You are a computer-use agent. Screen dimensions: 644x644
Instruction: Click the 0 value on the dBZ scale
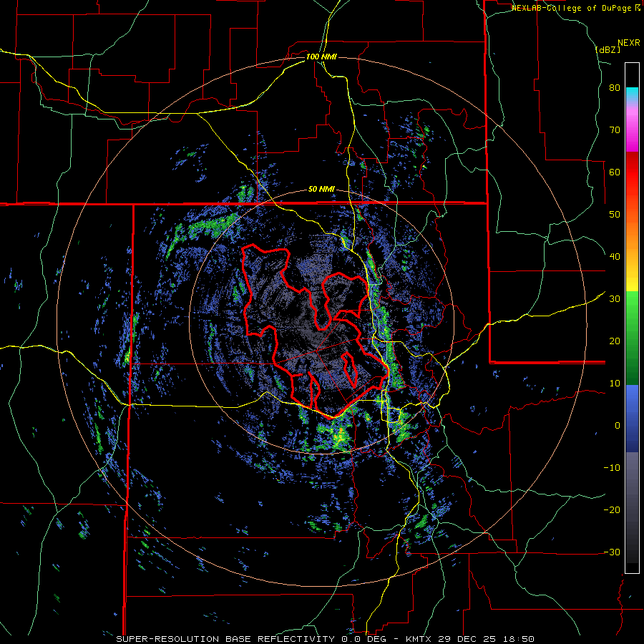618,426
